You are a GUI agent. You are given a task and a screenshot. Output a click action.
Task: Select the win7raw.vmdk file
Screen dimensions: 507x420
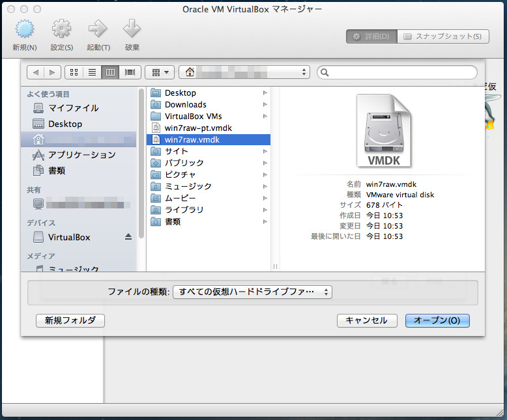pos(209,140)
